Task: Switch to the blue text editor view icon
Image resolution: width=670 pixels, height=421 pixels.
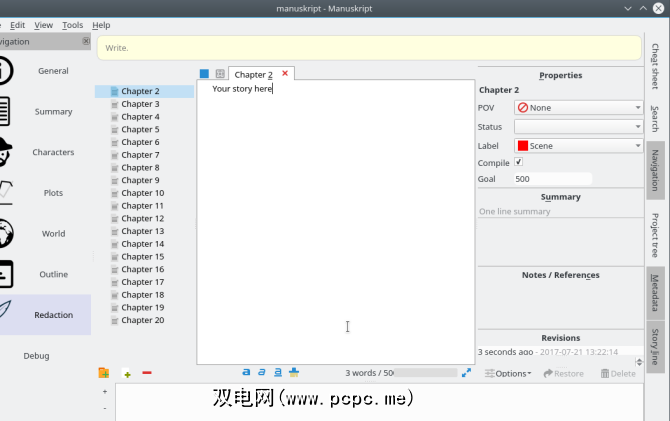Action: click(x=204, y=74)
